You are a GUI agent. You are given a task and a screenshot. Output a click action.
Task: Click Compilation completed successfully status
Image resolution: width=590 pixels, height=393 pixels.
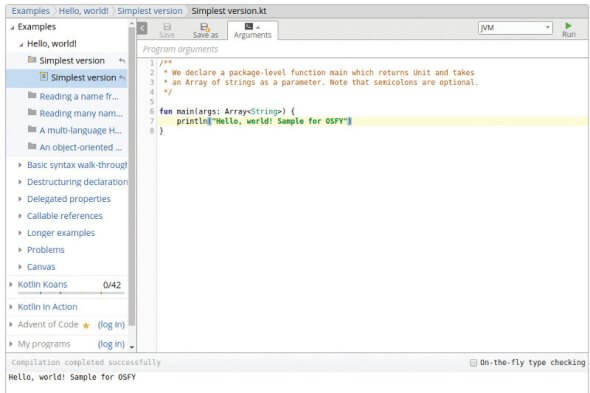pos(86,362)
